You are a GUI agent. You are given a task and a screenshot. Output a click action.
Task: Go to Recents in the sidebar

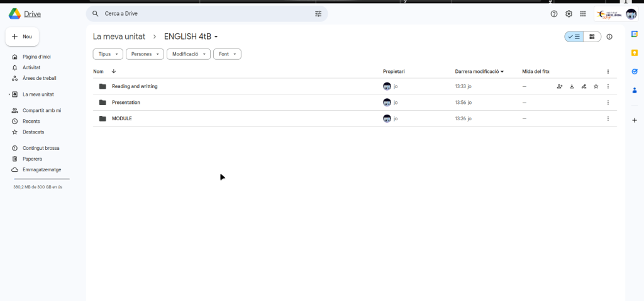(31, 121)
